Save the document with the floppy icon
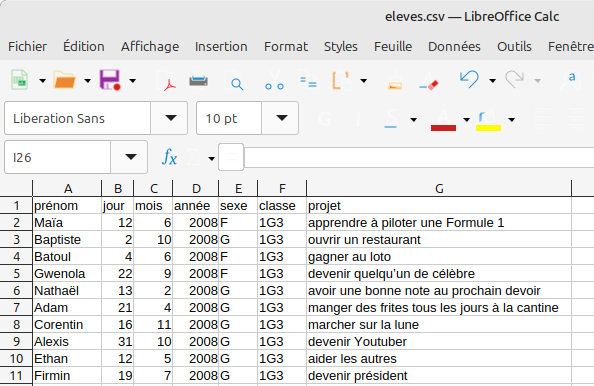 click(x=110, y=80)
